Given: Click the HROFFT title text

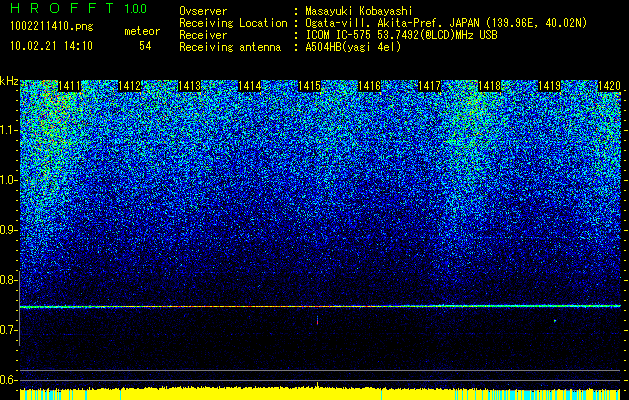Looking at the screenshot, I should click(x=62, y=8).
